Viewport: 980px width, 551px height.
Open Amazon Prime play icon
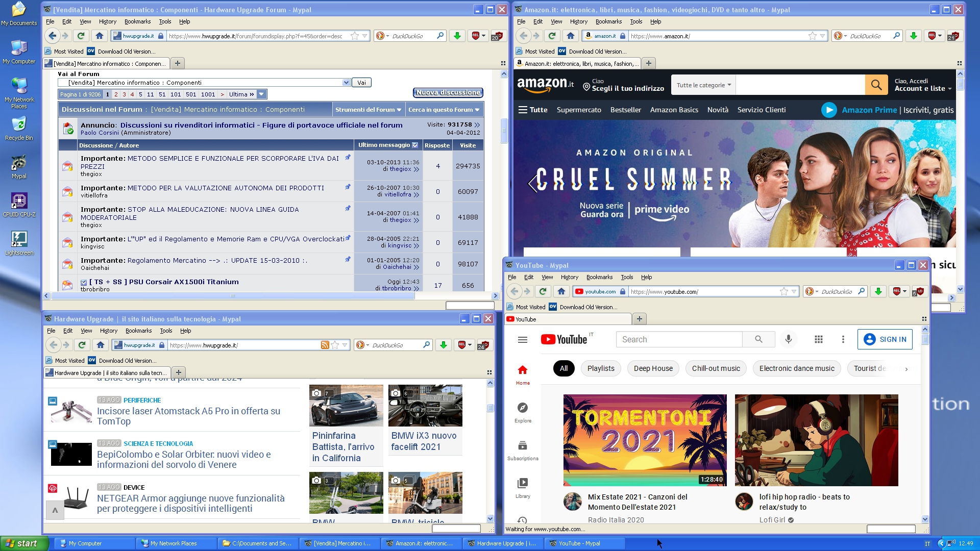829,110
